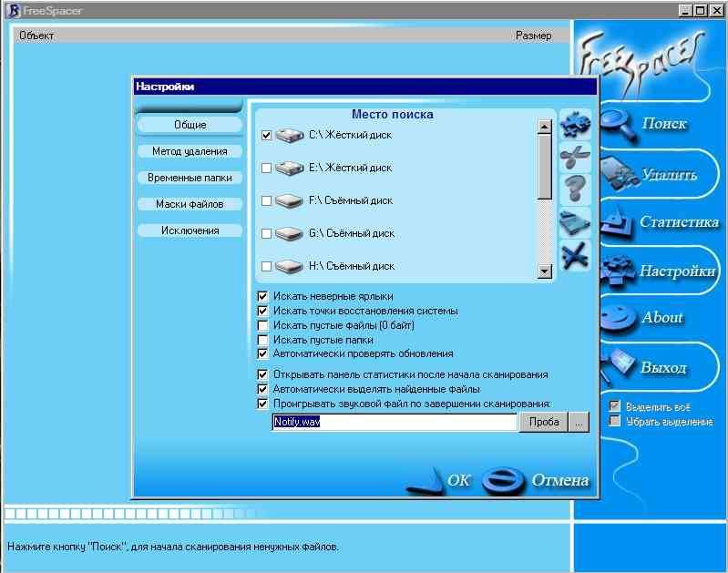
Task: Click the browse '...' button for sound file
Action: [x=579, y=423]
